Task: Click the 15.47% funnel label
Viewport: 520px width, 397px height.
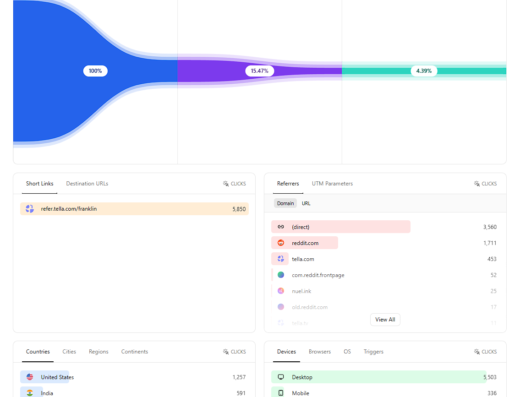Action: click(x=260, y=71)
